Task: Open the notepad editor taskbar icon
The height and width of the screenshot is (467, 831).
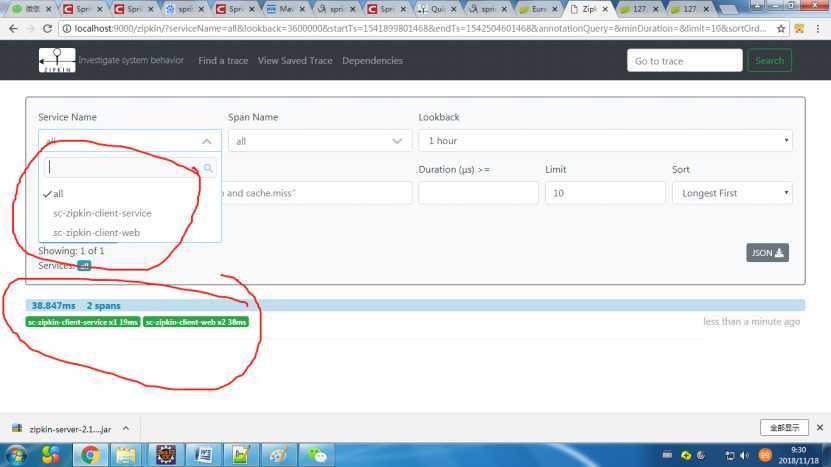Action: [x=241, y=455]
